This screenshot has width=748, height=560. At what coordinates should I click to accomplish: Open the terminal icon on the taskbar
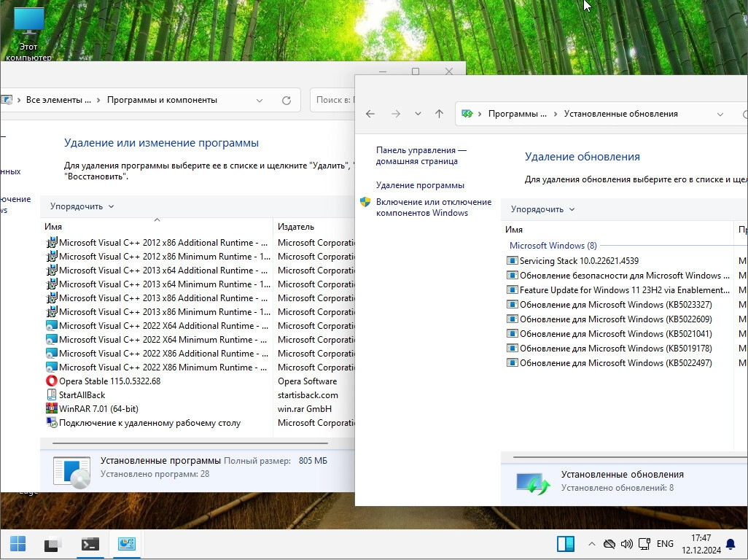90,544
